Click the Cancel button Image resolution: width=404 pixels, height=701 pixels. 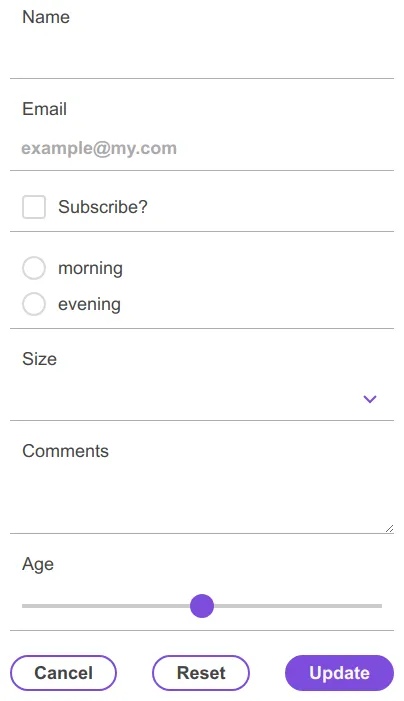pos(63,673)
